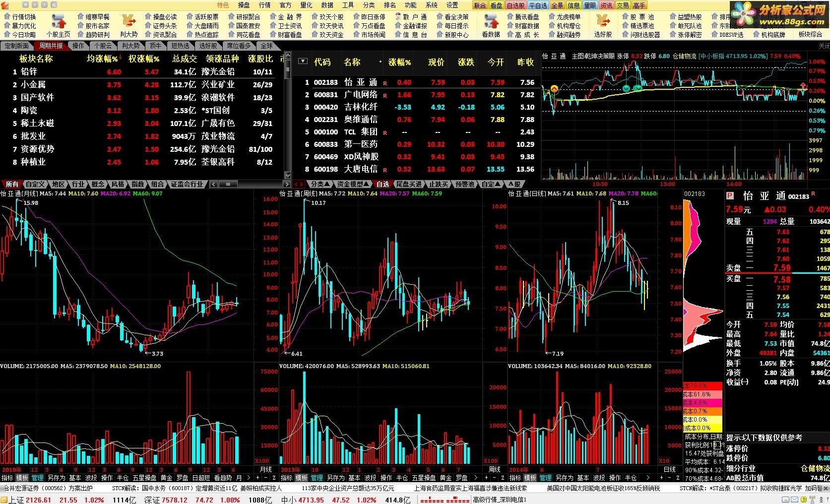The height and width of the screenshot is (504, 830).
Task: Open the 看数据 large toolbar icon
Action: (491, 26)
